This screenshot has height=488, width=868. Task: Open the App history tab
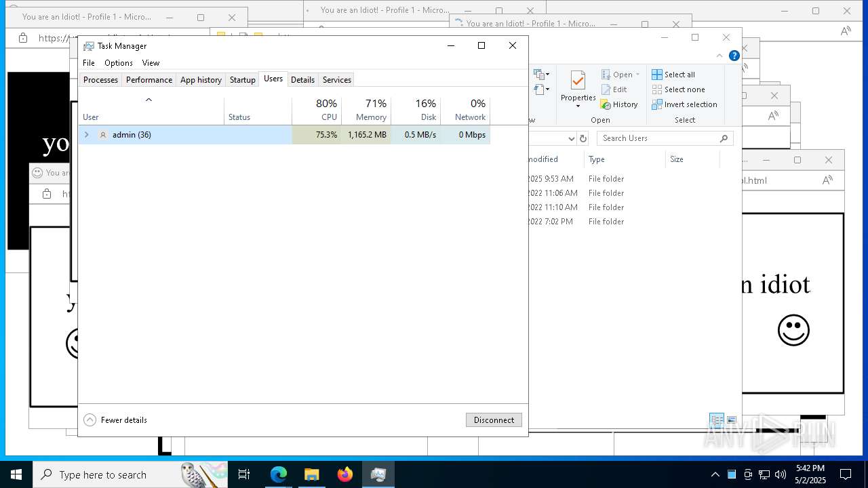[201, 80]
